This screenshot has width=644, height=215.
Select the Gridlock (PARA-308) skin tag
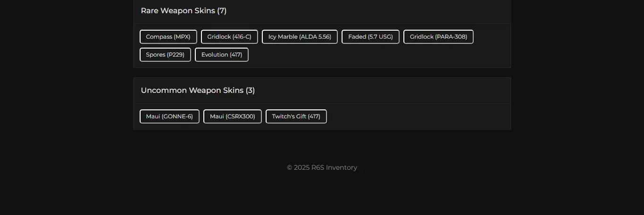click(438, 37)
